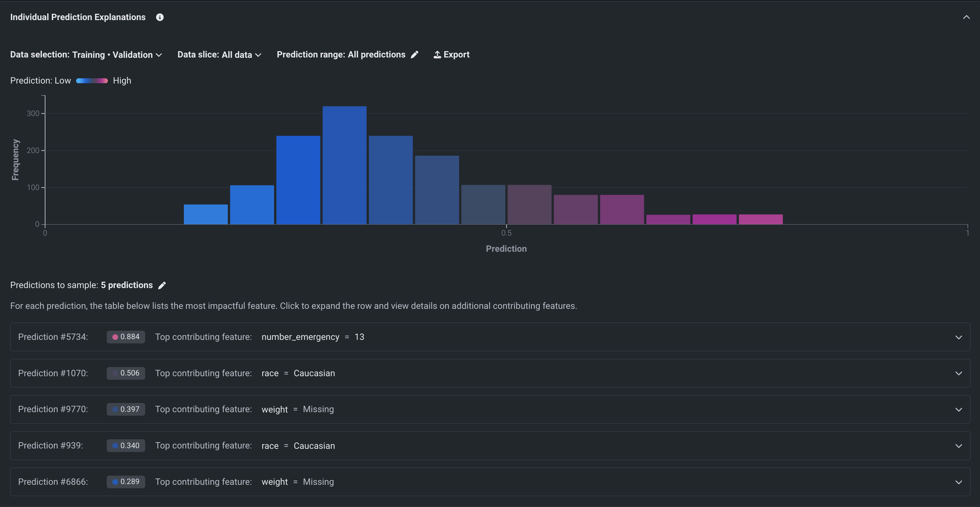The width and height of the screenshot is (980, 507).
Task: Open the Data slice dropdown
Action: click(x=219, y=54)
